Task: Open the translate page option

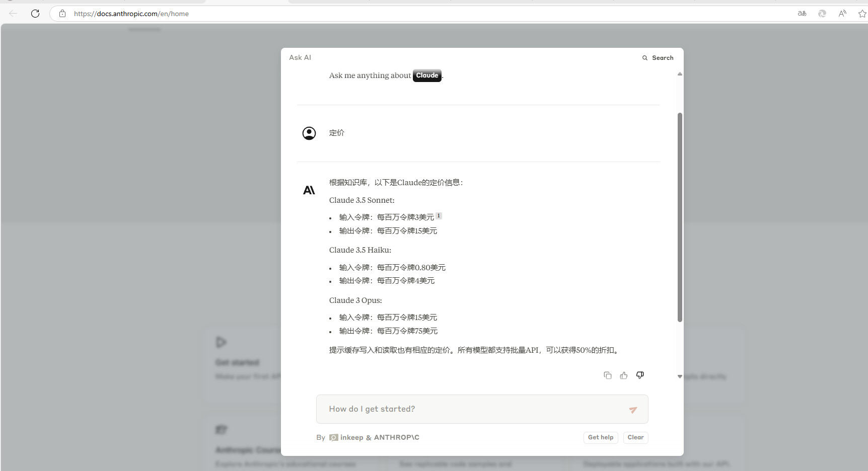Action: point(802,14)
